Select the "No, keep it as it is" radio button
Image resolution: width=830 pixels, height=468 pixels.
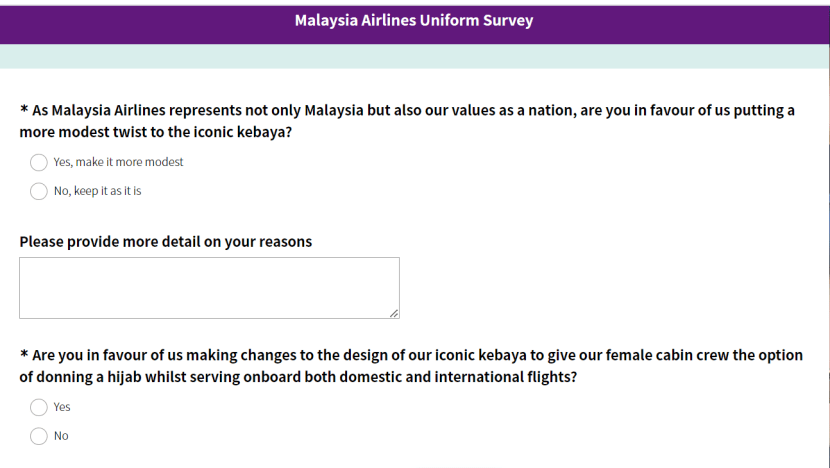(x=39, y=191)
